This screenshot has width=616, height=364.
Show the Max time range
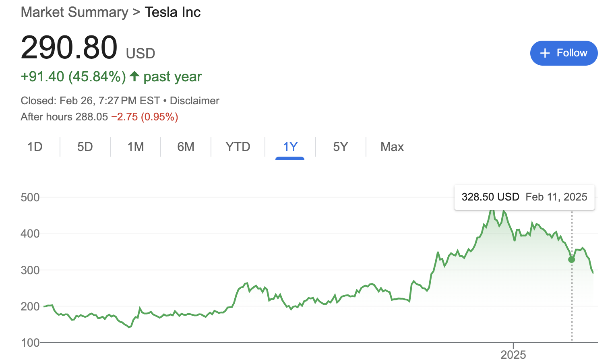click(392, 147)
